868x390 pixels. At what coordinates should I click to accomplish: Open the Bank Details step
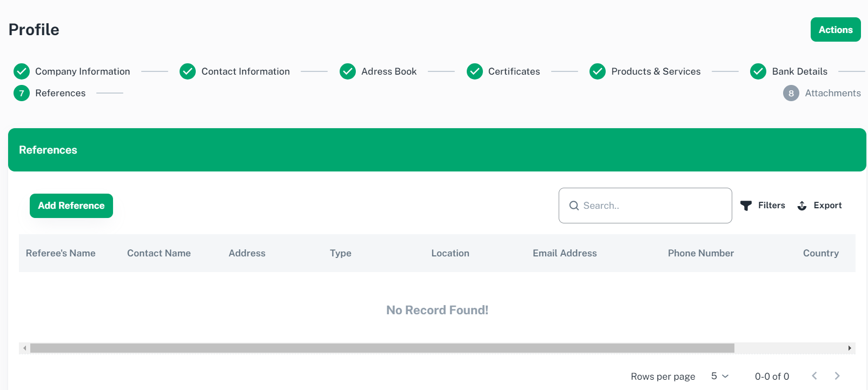click(799, 71)
